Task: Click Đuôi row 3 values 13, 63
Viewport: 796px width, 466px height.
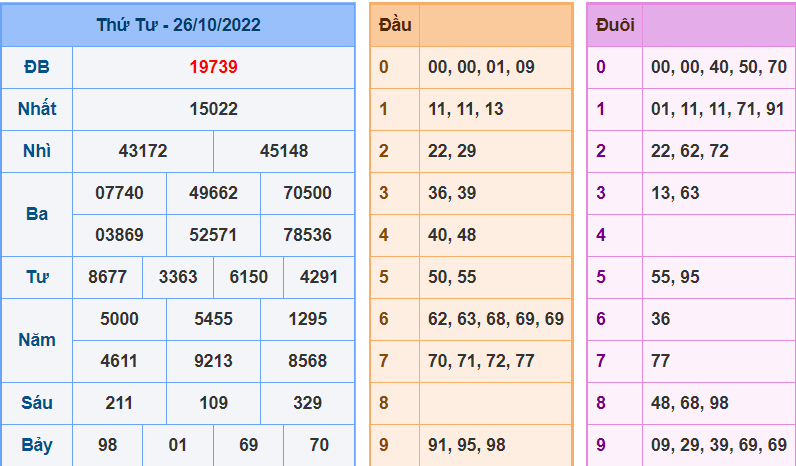Action: pyautogui.click(x=675, y=193)
